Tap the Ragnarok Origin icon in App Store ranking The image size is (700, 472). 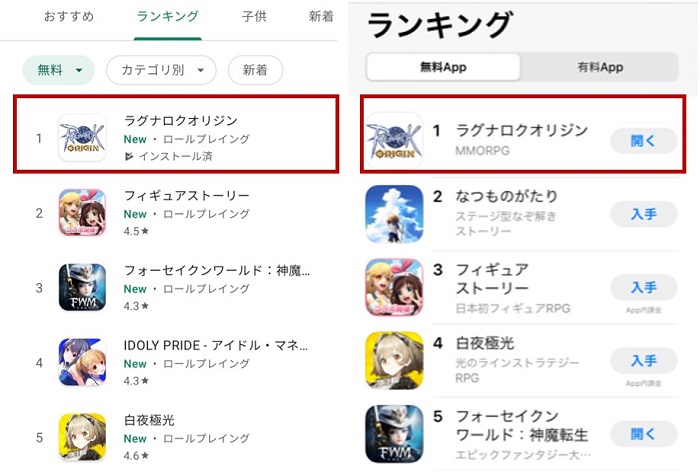[x=394, y=140]
